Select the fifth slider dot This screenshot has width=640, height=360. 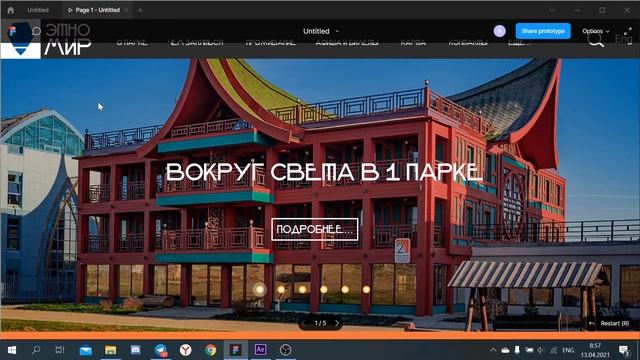tap(345, 289)
